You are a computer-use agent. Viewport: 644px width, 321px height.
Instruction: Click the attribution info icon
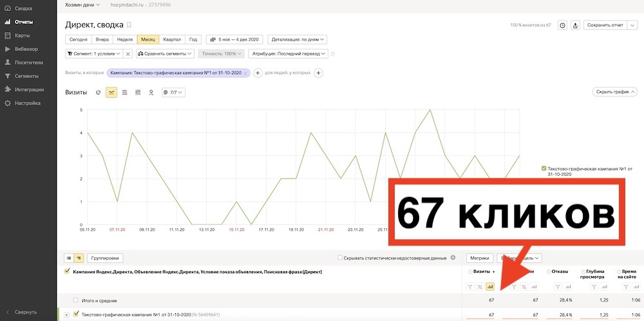click(x=333, y=54)
